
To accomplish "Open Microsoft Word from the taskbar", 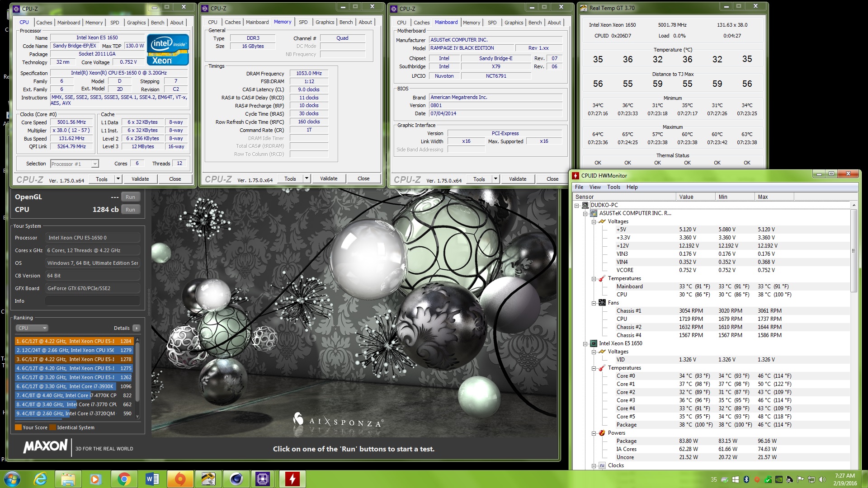I will (152, 479).
